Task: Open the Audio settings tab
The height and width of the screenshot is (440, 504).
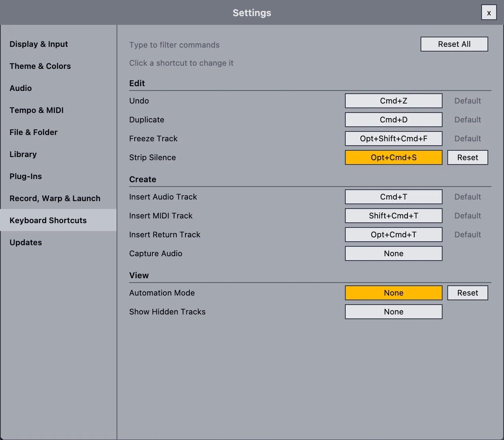Action: 58,88
